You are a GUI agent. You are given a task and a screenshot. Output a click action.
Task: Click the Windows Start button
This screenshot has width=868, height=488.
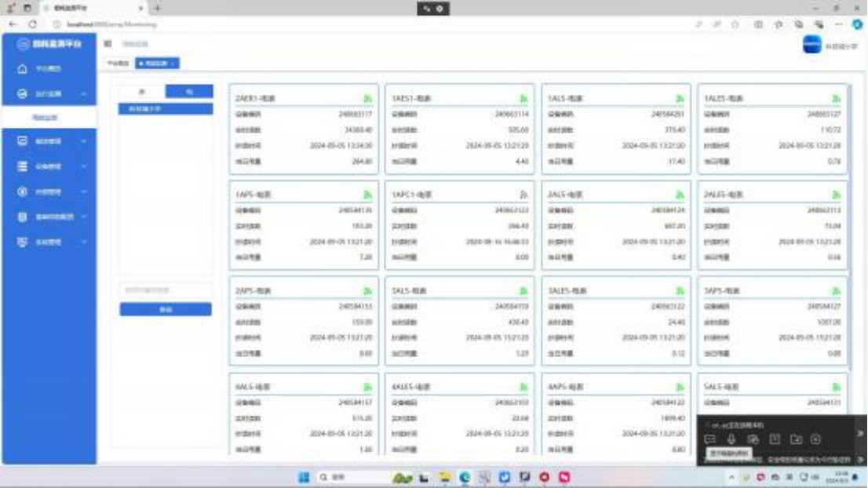pyautogui.click(x=304, y=477)
